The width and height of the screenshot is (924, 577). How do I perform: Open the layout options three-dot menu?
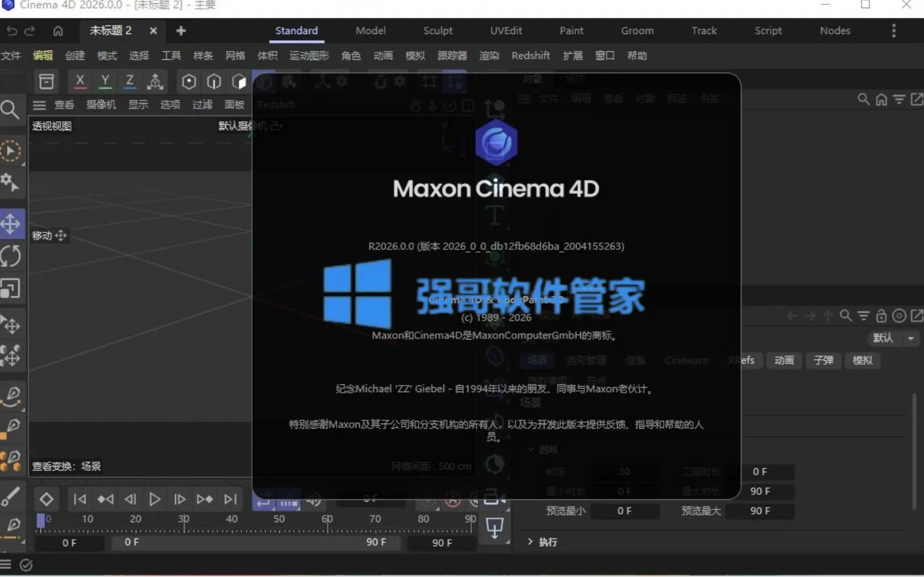[894, 30]
